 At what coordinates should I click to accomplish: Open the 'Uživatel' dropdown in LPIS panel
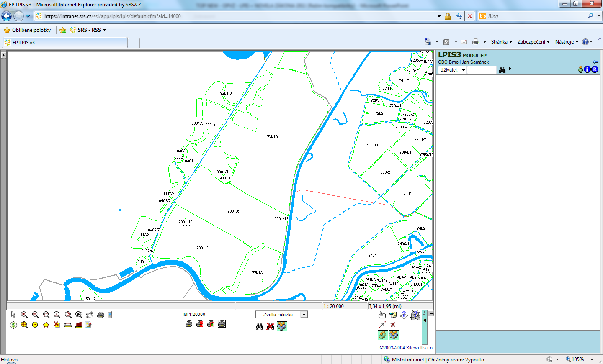[452, 70]
